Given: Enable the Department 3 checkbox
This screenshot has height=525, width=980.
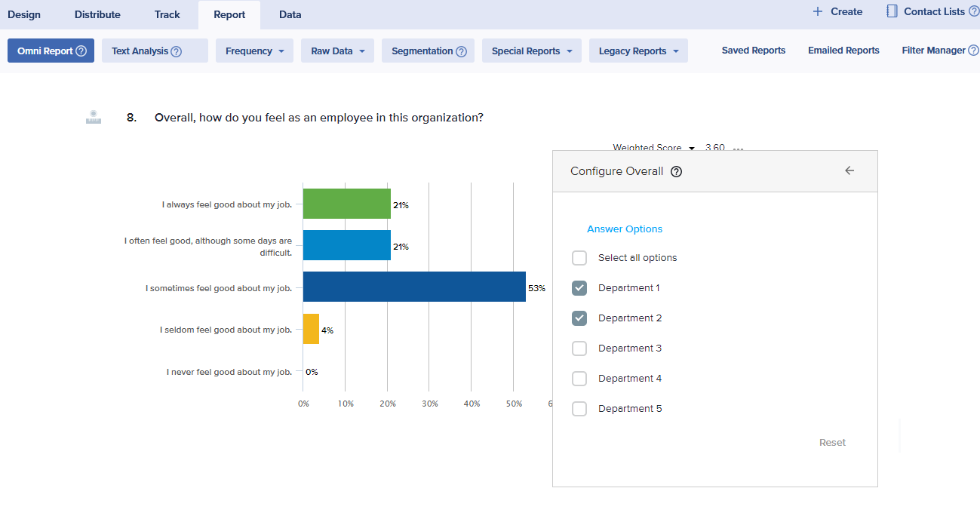Looking at the screenshot, I should point(579,348).
